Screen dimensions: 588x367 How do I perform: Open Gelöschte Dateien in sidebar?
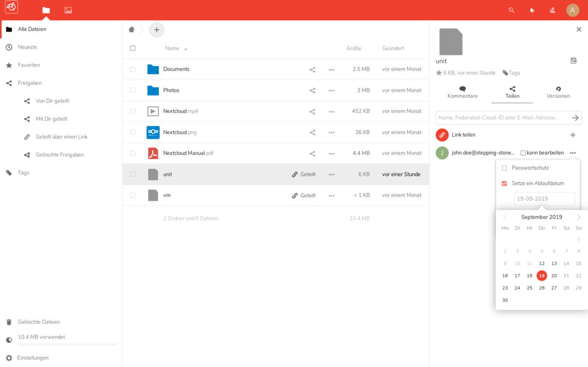point(38,322)
